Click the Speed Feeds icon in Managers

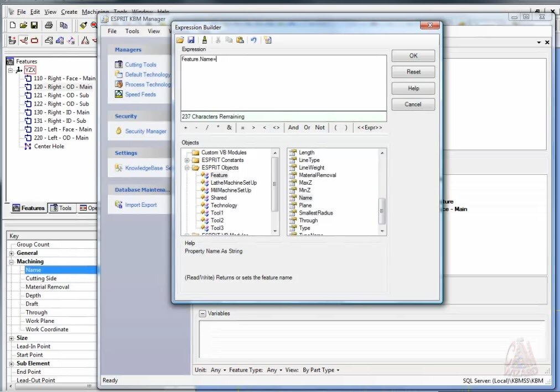point(118,94)
